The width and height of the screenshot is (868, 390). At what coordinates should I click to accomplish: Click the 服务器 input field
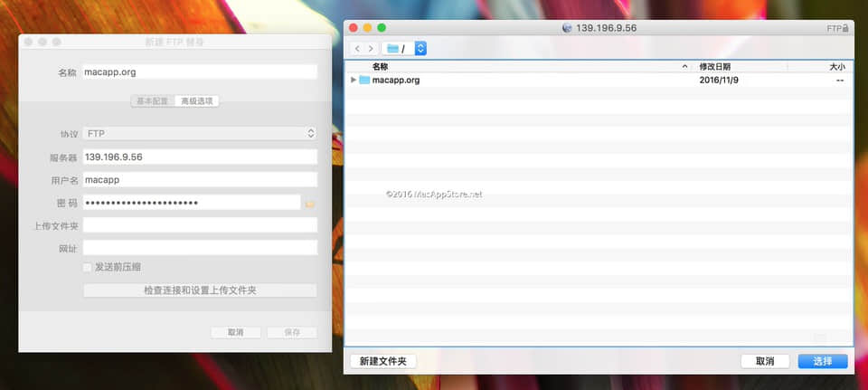[x=200, y=157]
